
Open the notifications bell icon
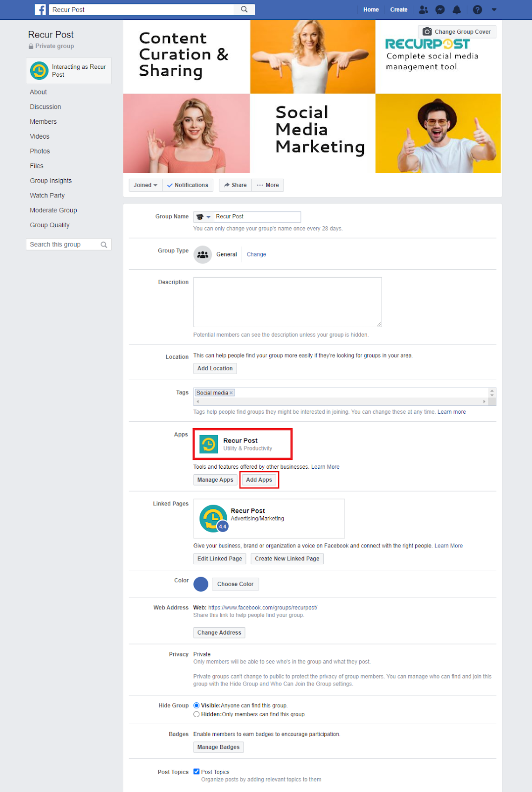tap(457, 9)
